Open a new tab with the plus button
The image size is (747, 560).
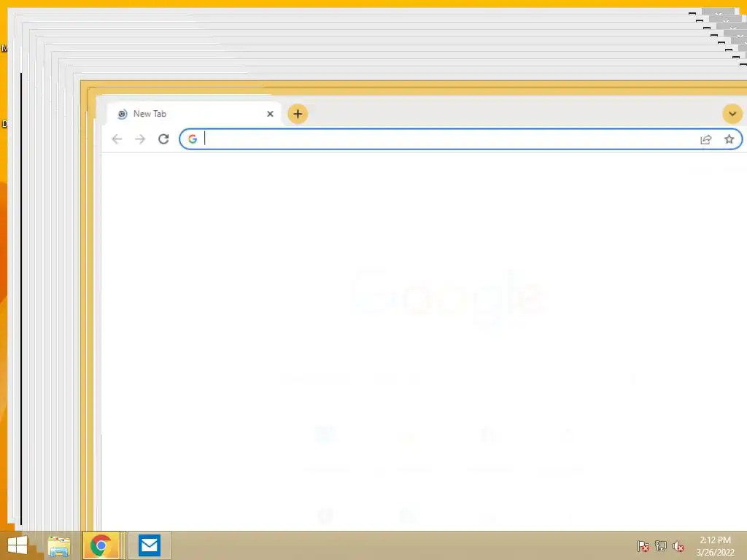tap(298, 114)
